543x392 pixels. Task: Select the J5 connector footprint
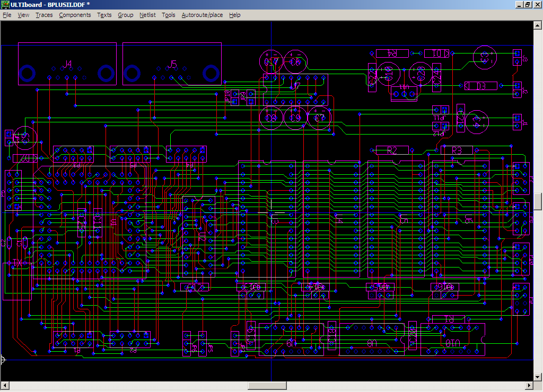171,64
